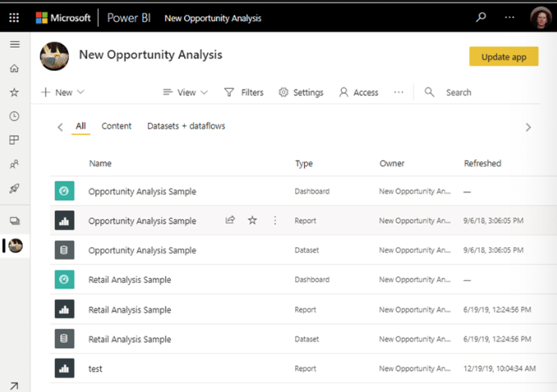
Task: Click the test report icon
Action: point(64,368)
